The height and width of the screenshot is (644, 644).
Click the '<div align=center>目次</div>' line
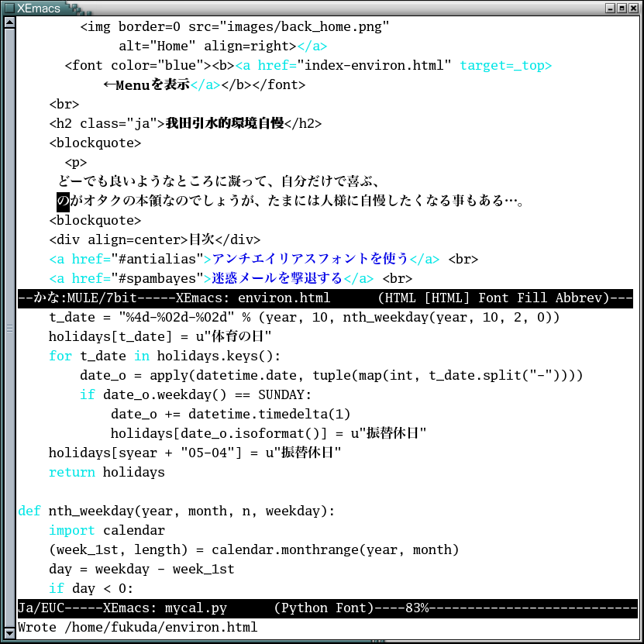point(155,239)
